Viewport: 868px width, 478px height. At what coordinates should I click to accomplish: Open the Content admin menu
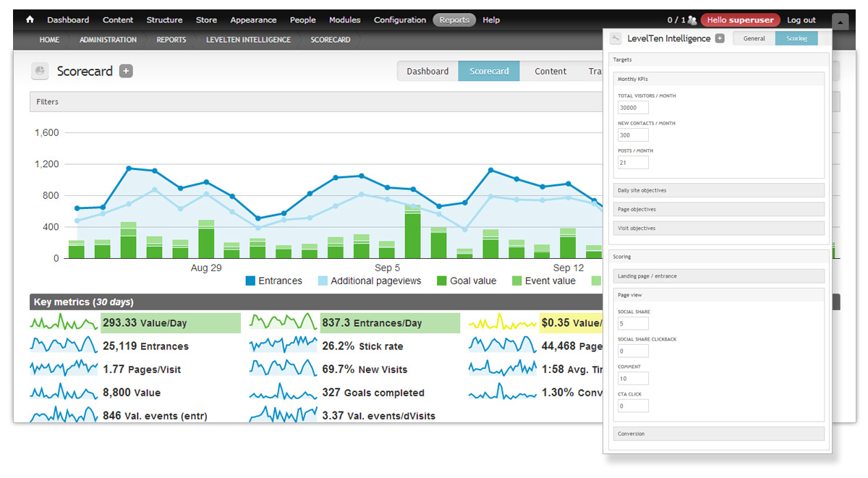pyautogui.click(x=118, y=20)
